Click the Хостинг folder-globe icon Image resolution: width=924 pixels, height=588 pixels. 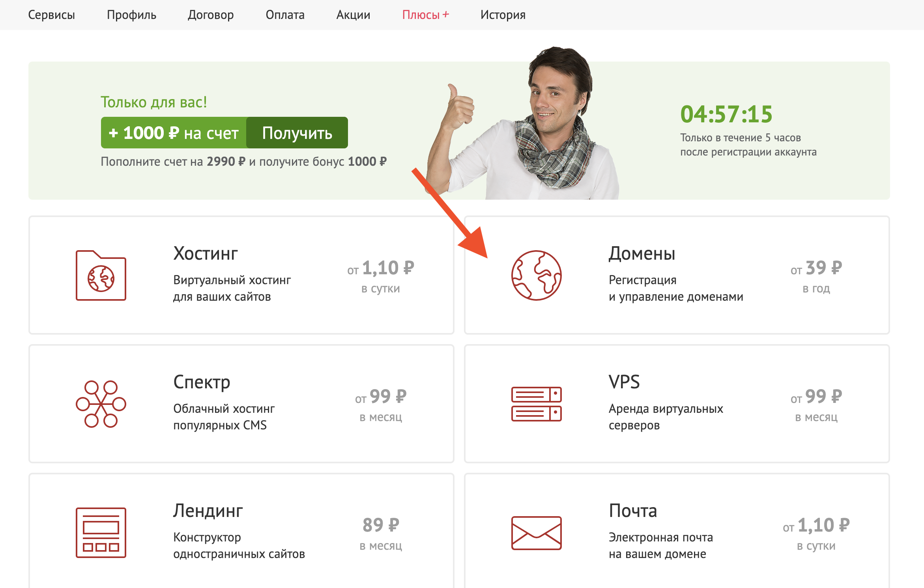[x=101, y=275]
